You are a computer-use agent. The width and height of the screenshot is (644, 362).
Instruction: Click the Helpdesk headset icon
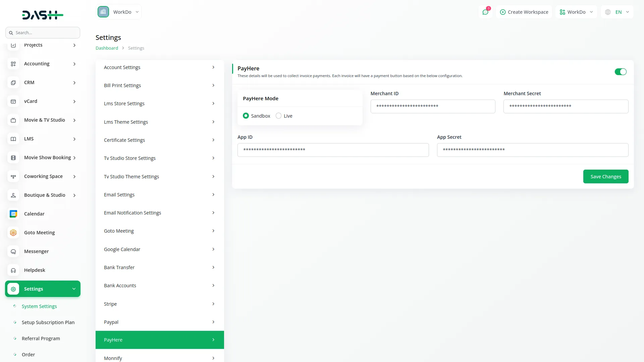tap(13, 270)
